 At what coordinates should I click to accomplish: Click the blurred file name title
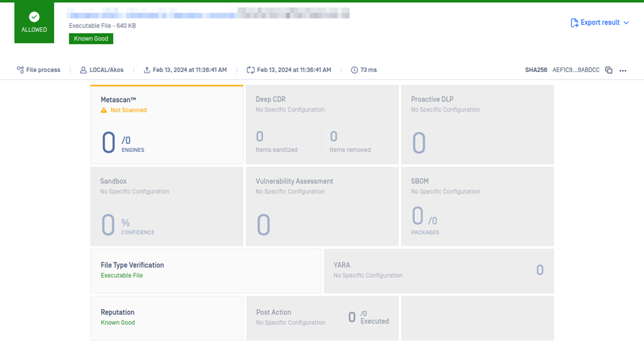pos(208,13)
